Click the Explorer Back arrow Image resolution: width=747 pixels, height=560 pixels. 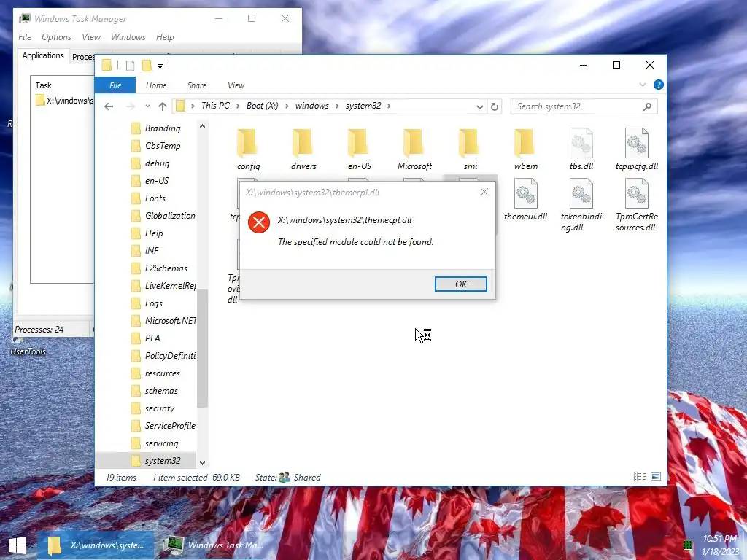tap(109, 106)
